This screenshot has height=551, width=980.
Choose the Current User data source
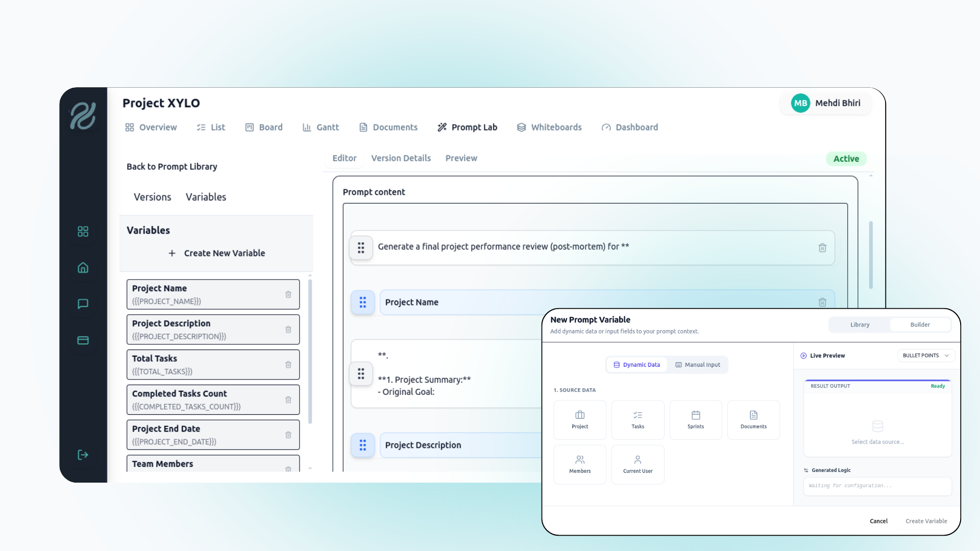point(638,464)
